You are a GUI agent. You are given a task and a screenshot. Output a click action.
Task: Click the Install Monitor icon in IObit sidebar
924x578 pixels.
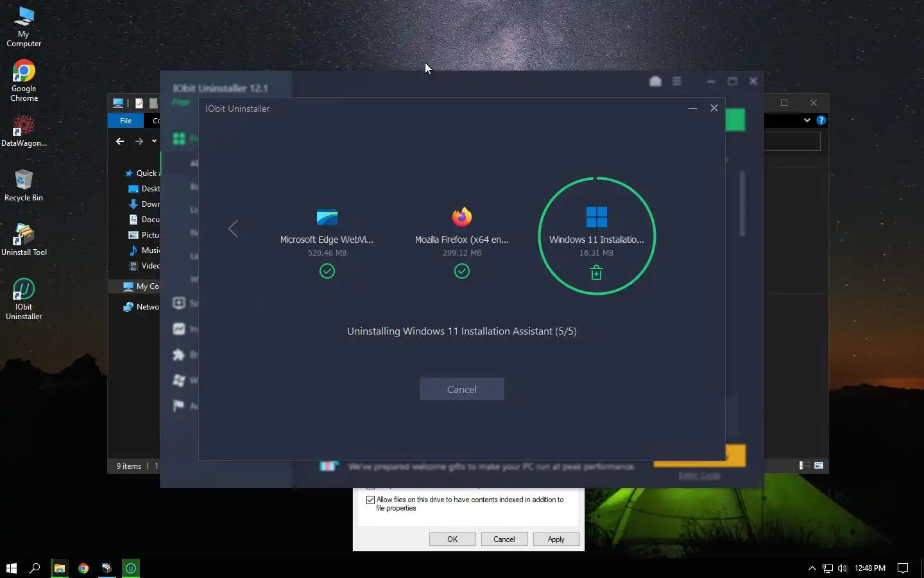(x=179, y=329)
